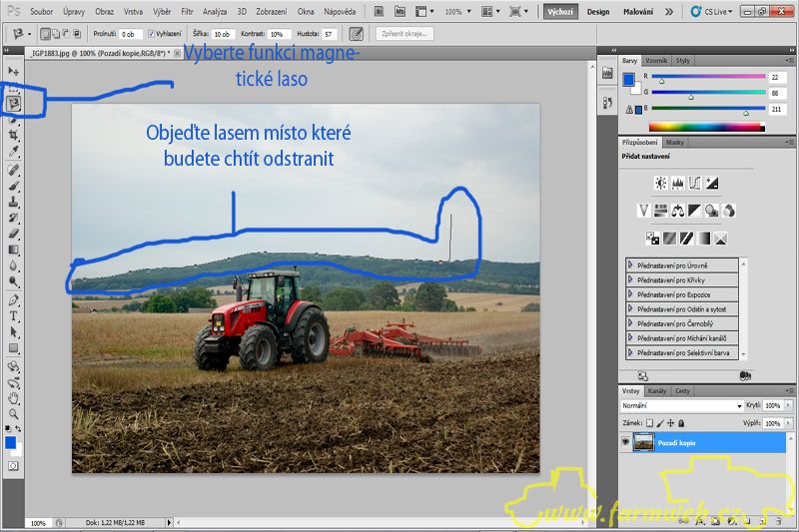Select the Magnetic Lasso tool
Image resolution: width=799 pixels, height=532 pixels.
[14, 102]
